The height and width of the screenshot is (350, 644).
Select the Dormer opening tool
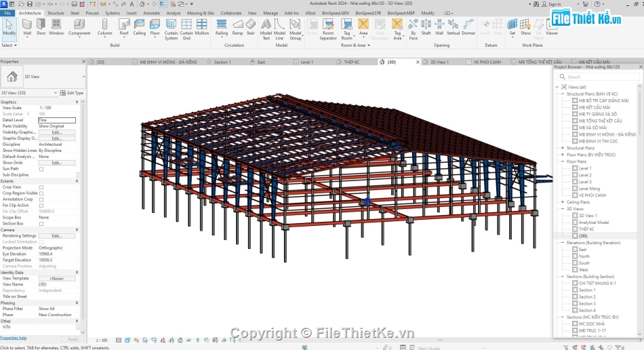468,27
